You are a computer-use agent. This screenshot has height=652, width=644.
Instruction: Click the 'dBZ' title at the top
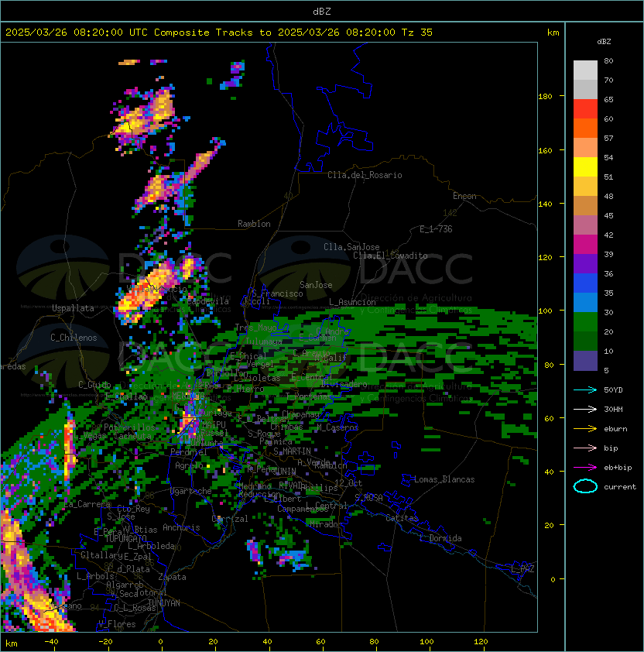coord(322,12)
